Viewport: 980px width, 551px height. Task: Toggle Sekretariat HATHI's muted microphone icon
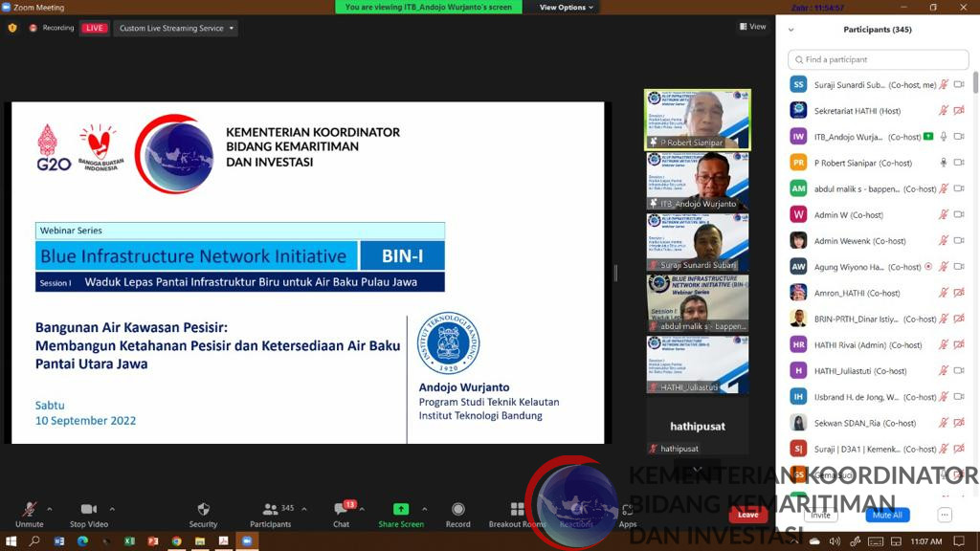(x=944, y=111)
